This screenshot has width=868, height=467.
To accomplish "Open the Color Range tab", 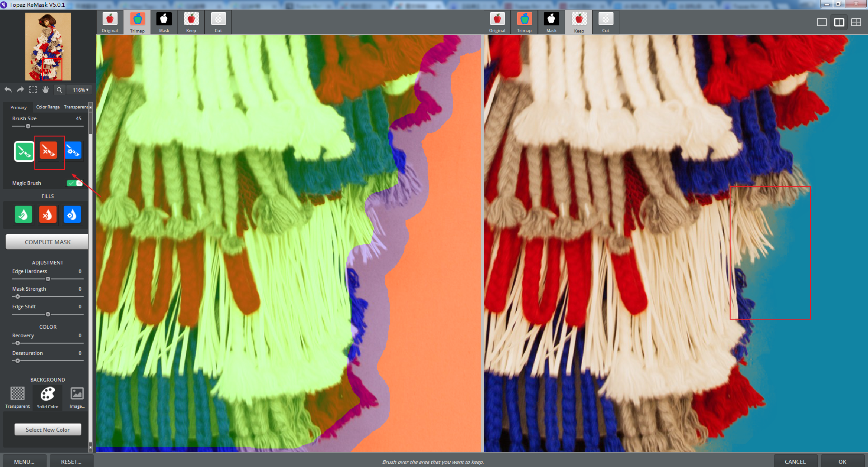I will (x=48, y=107).
